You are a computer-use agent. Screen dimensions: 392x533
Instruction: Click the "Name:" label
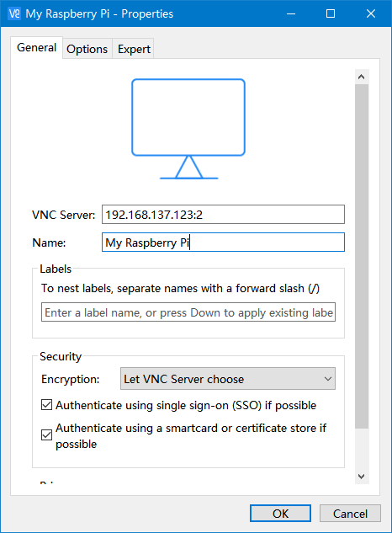pos(49,243)
